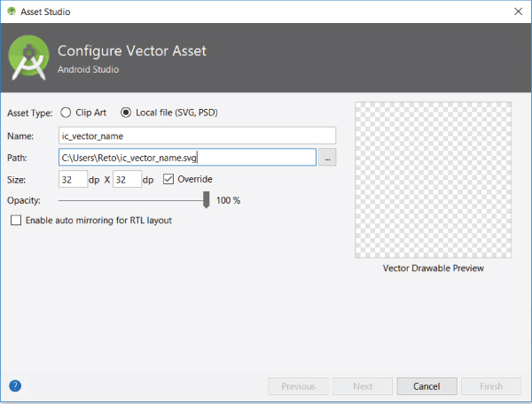Viewport: 532px width, 404px height.
Task: Click the Asset Studio title bar icon
Action: (x=11, y=12)
